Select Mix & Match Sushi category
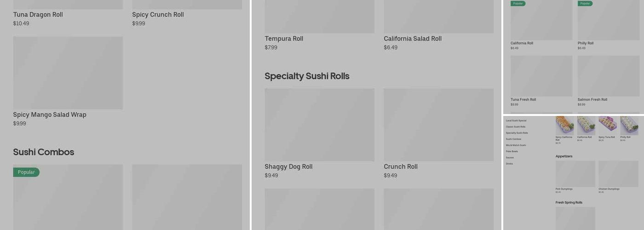Image resolution: width=644 pixels, height=230 pixels. click(x=516, y=145)
